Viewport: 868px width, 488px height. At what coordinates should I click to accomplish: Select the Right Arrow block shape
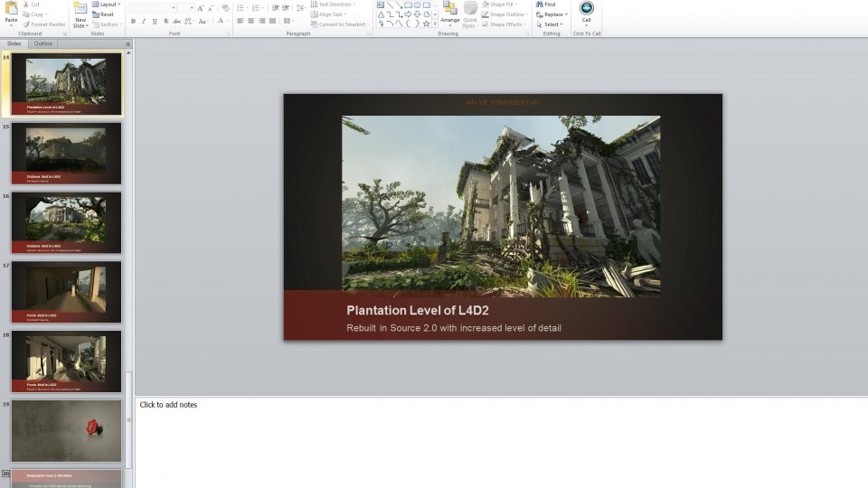click(408, 14)
